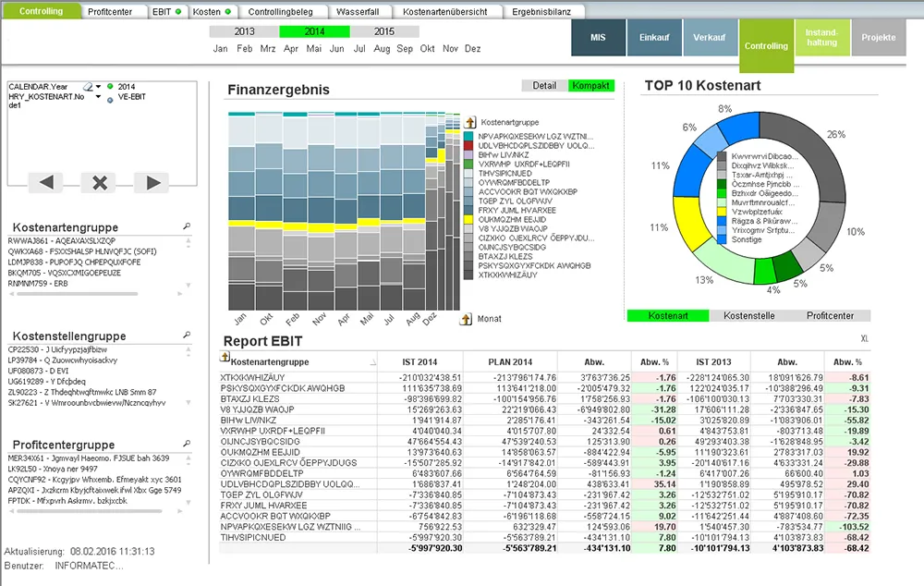Click the blue indicator next to VE-EBIT
Image resolution: width=924 pixels, height=586 pixels.
click(x=110, y=100)
